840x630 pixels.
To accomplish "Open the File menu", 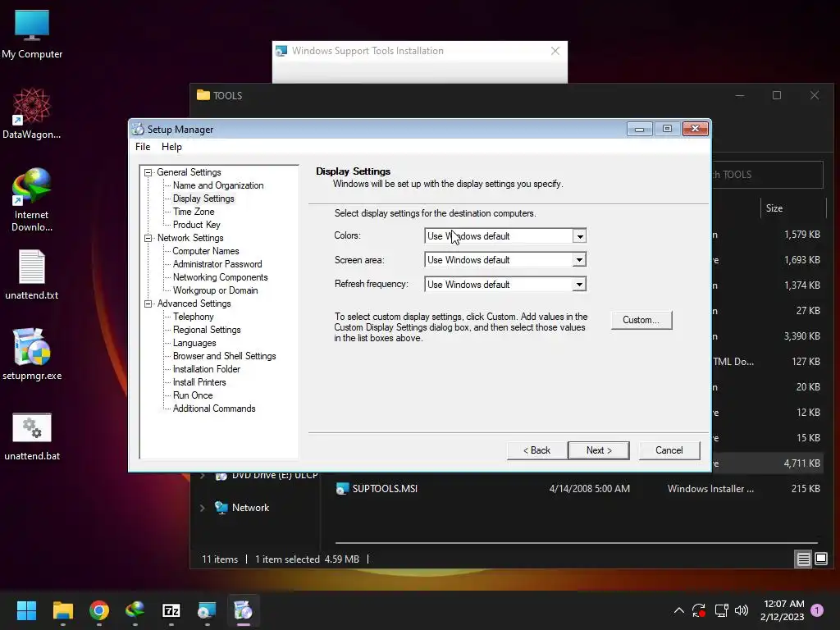I will [x=143, y=147].
